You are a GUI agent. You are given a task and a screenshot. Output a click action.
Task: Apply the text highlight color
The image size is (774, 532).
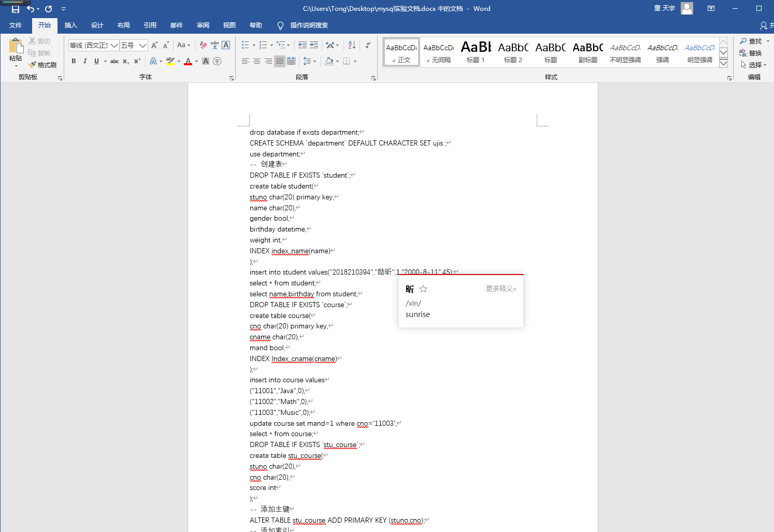coord(170,61)
